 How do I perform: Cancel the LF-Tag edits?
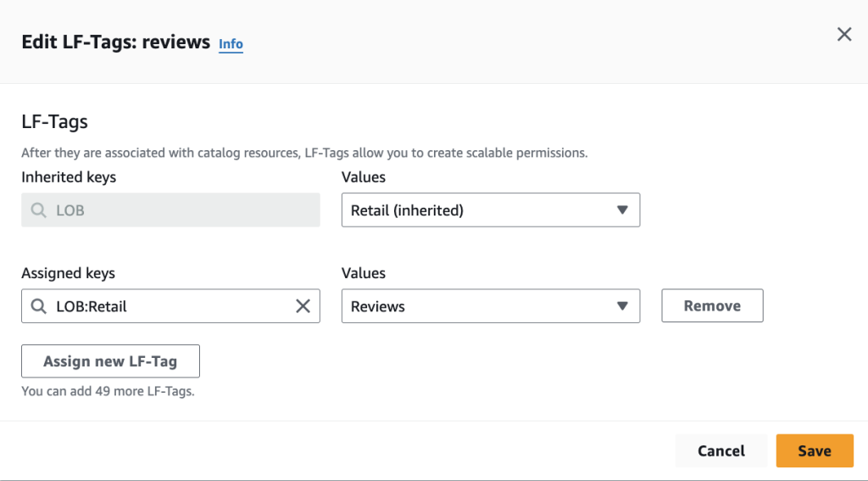[x=721, y=451]
